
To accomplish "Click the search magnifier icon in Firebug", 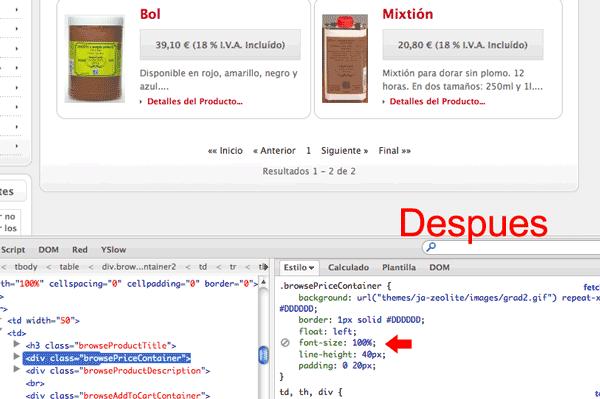I will tap(431, 247).
